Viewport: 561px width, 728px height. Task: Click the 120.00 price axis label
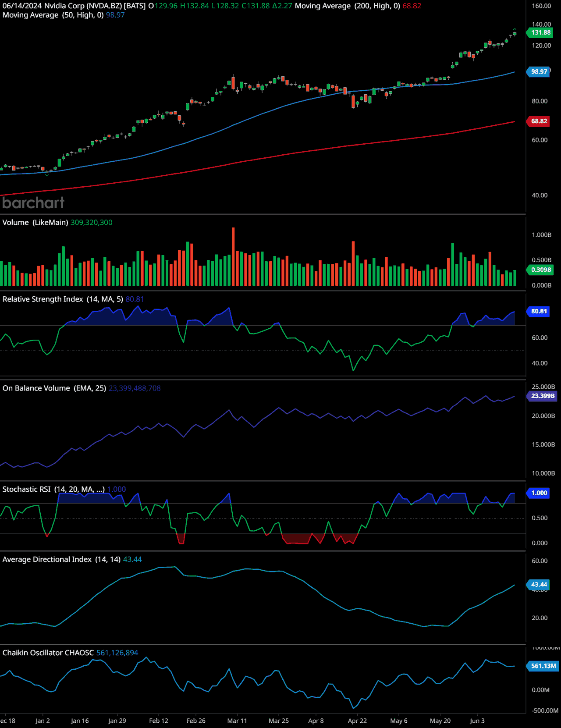point(541,46)
